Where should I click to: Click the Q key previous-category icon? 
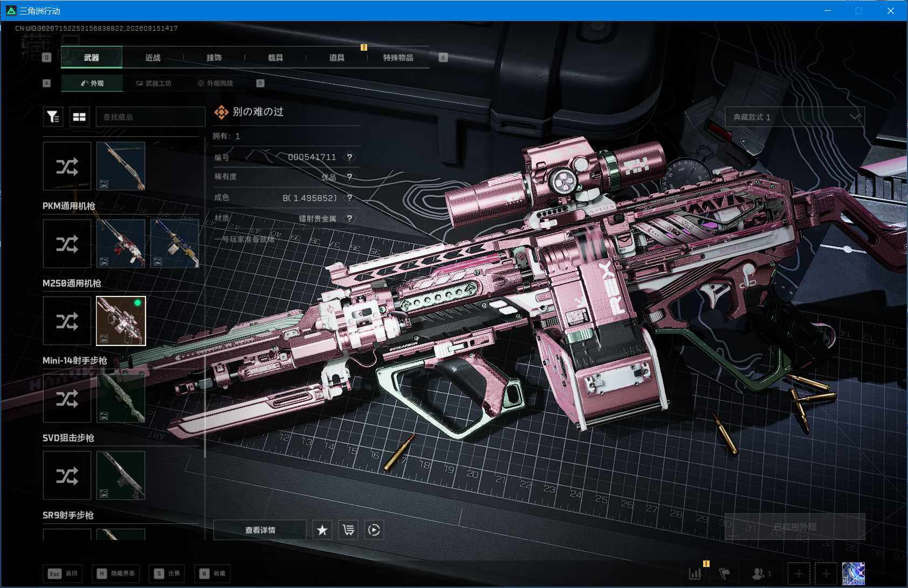[x=47, y=58]
